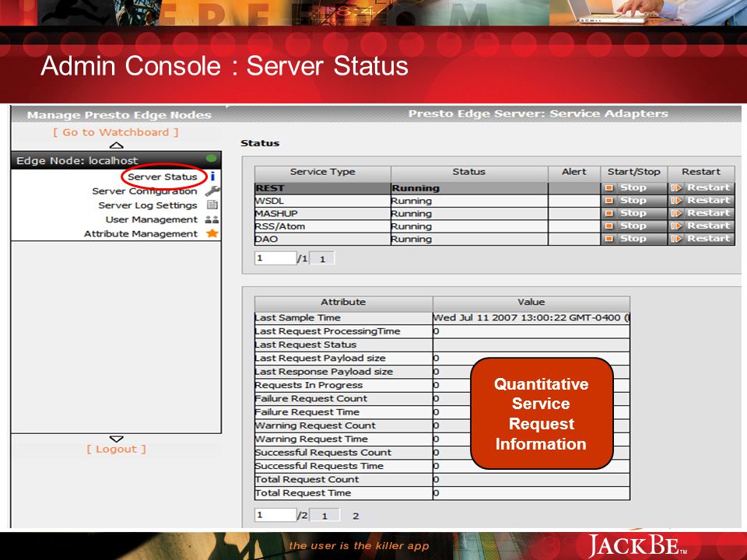This screenshot has height=560, width=747.
Task: Click the Successful Requests Count attribute
Action: coord(322,453)
